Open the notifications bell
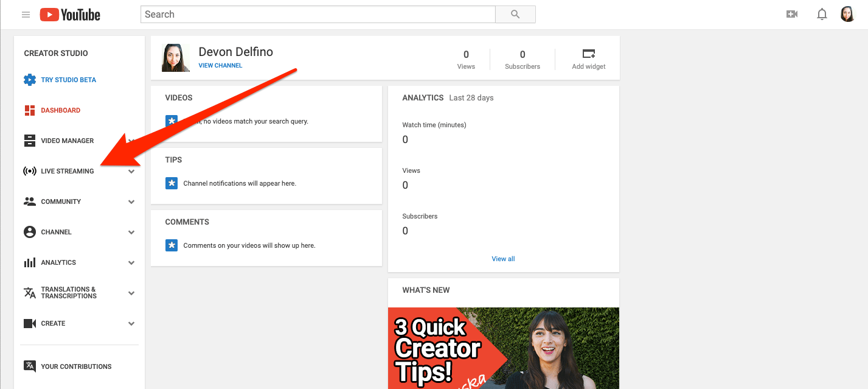 [x=822, y=14]
